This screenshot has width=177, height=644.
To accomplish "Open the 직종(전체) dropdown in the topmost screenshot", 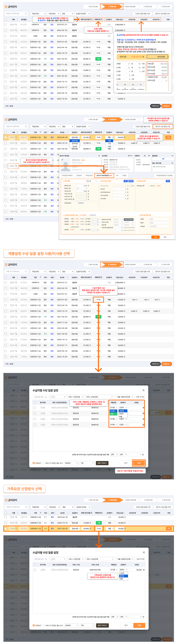I will coord(39,14).
